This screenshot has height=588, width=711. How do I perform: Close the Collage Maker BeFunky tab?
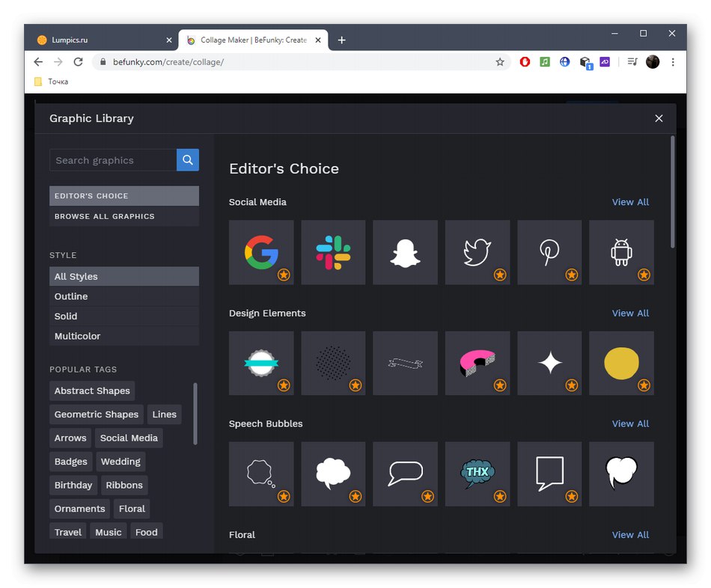318,40
